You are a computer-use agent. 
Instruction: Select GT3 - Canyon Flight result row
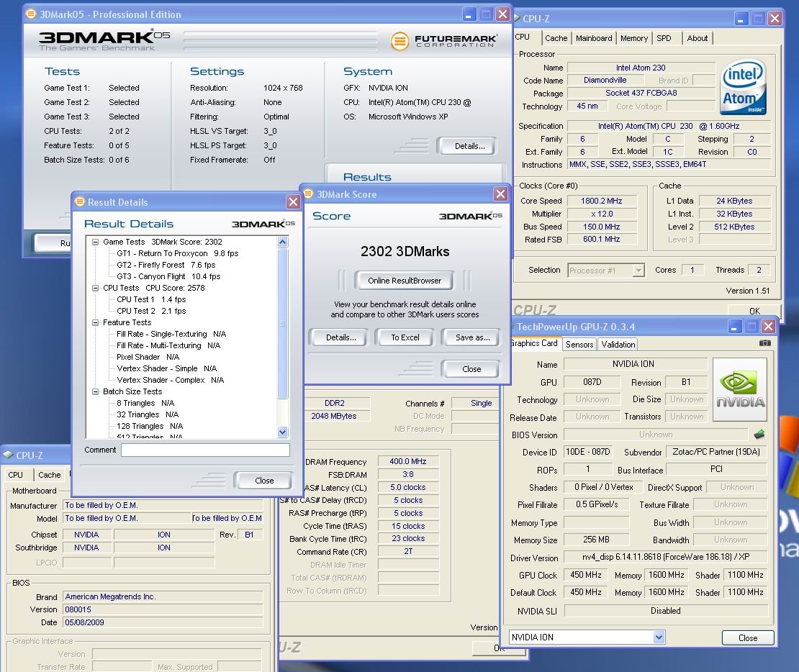168,276
